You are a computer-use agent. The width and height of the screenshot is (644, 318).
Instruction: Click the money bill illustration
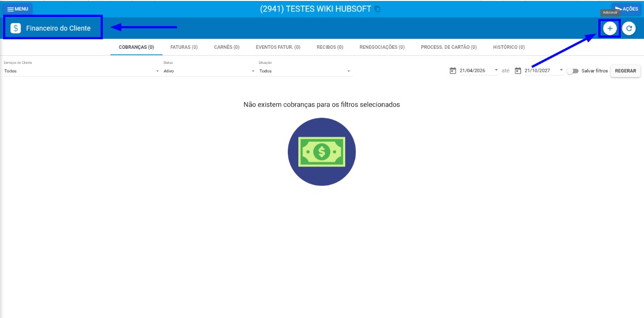[x=321, y=151]
